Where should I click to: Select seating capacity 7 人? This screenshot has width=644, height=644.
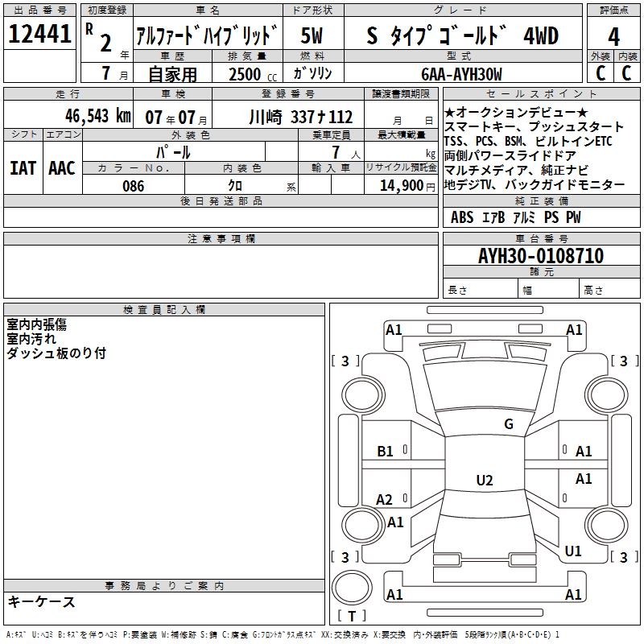(346, 152)
